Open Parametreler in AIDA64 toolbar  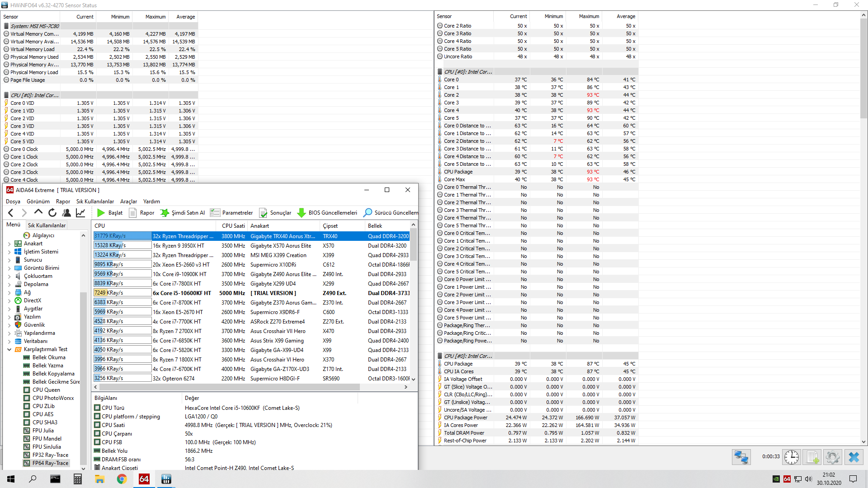point(231,213)
